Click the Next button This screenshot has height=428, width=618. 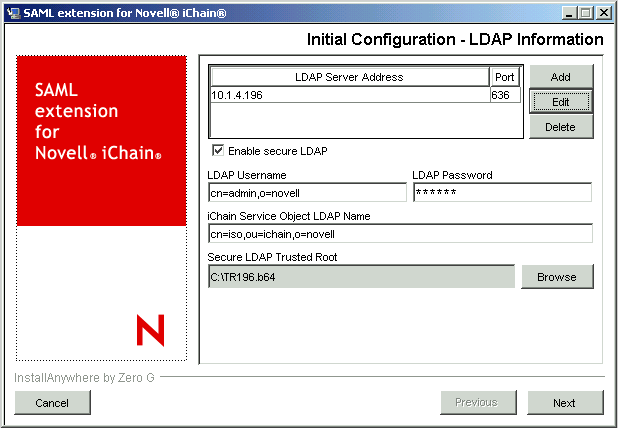pyautogui.click(x=565, y=403)
